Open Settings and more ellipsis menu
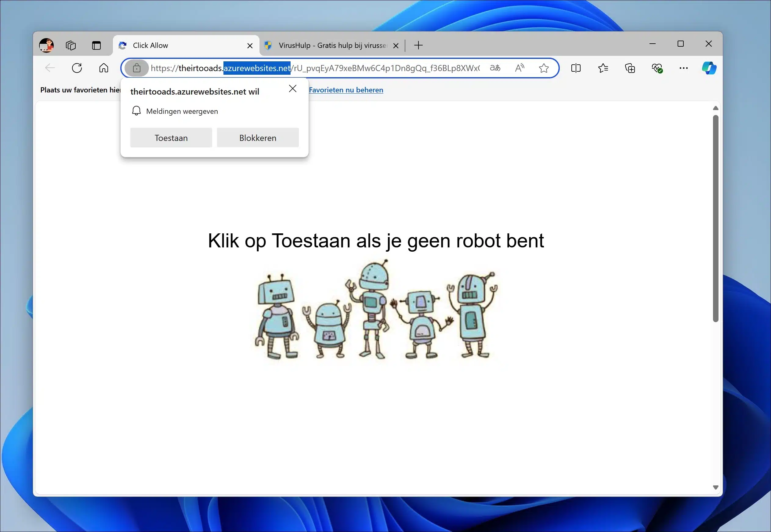This screenshot has width=771, height=532. [x=683, y=68]
